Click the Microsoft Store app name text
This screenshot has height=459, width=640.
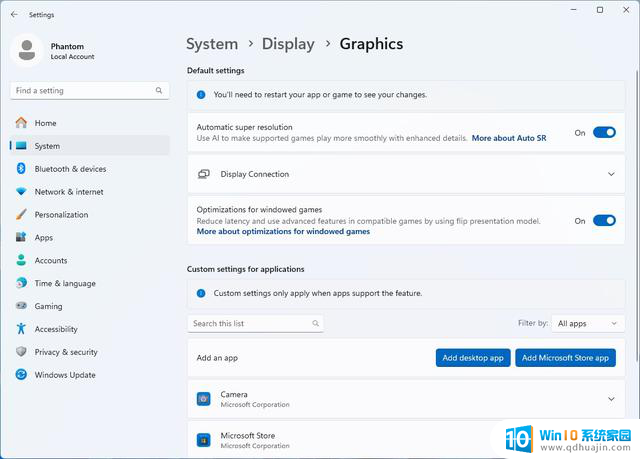coord(248,435)
